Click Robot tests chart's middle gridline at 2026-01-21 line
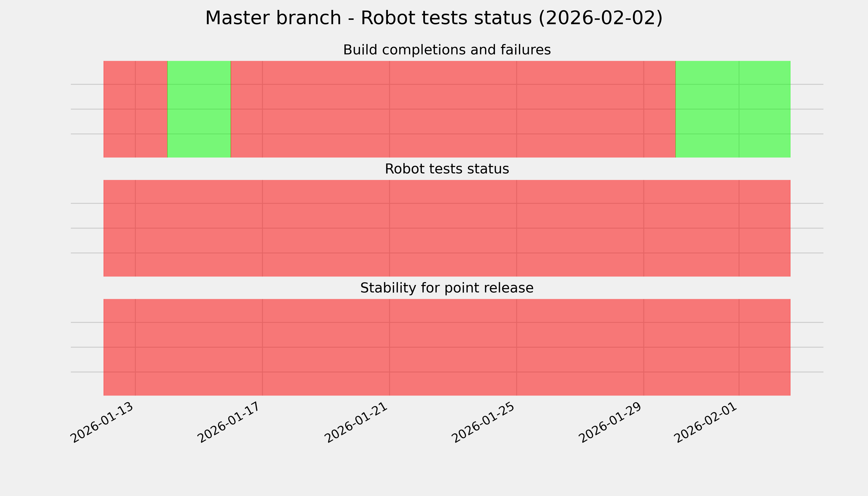 point(389,228)
